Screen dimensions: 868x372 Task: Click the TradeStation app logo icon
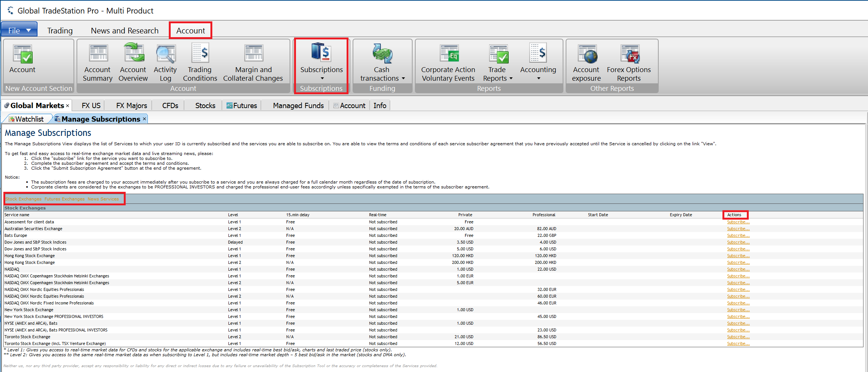(10, 11)
